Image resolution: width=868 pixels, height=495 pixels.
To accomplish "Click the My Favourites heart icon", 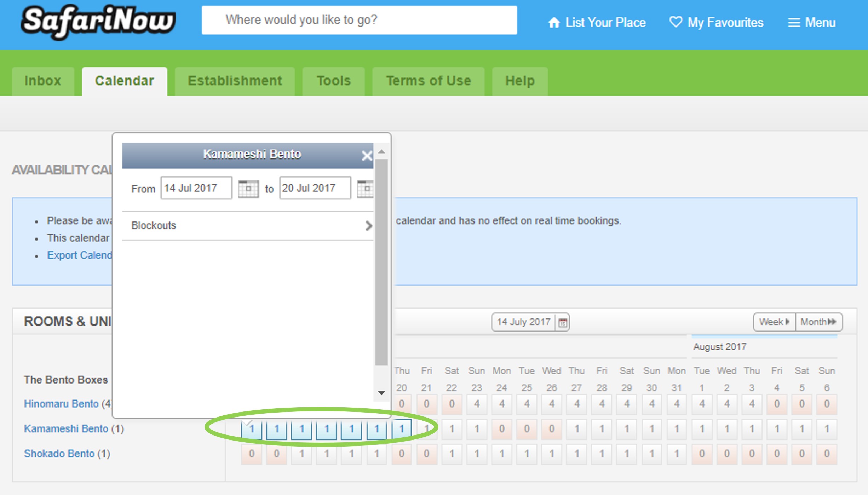I will (x=676, y=22).
